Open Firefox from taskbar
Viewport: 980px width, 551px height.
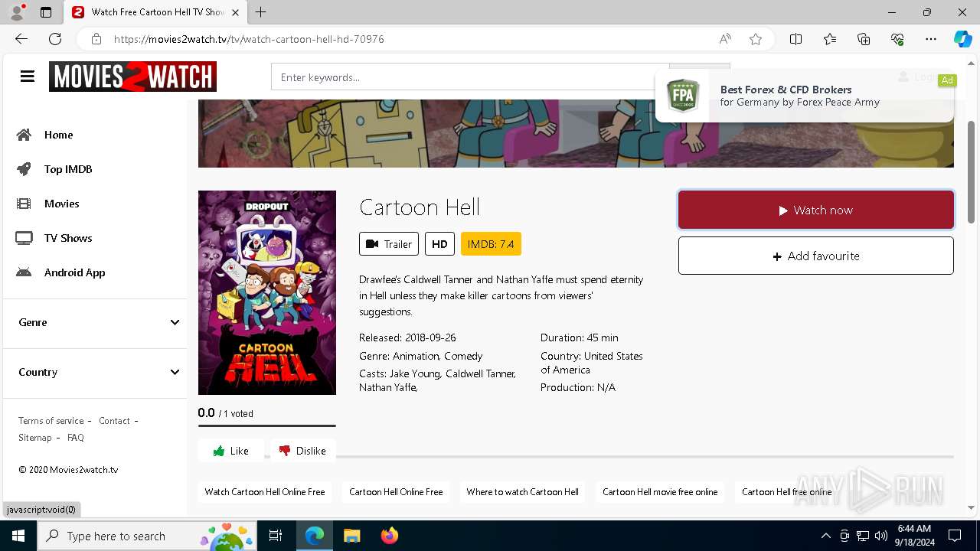[x=389, y=536]
